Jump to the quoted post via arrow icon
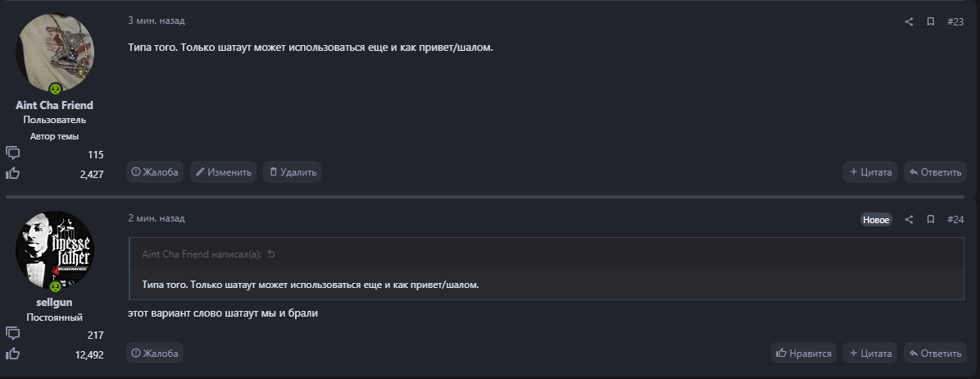Image resolution: width=980 pixels, height=379 pixels. point(271,254)
